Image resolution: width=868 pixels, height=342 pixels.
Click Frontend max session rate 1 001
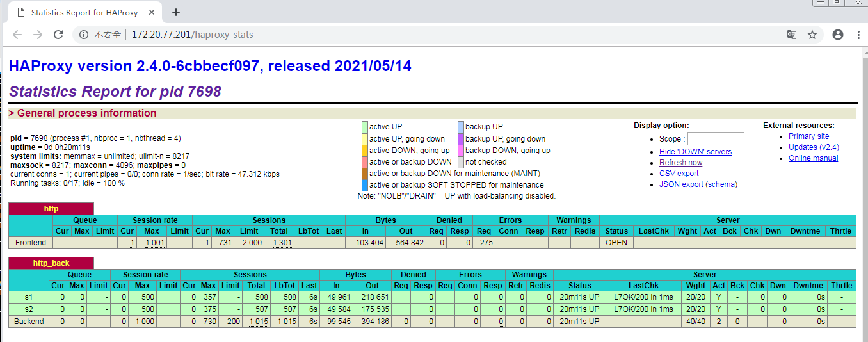click(x=155, y=243)
